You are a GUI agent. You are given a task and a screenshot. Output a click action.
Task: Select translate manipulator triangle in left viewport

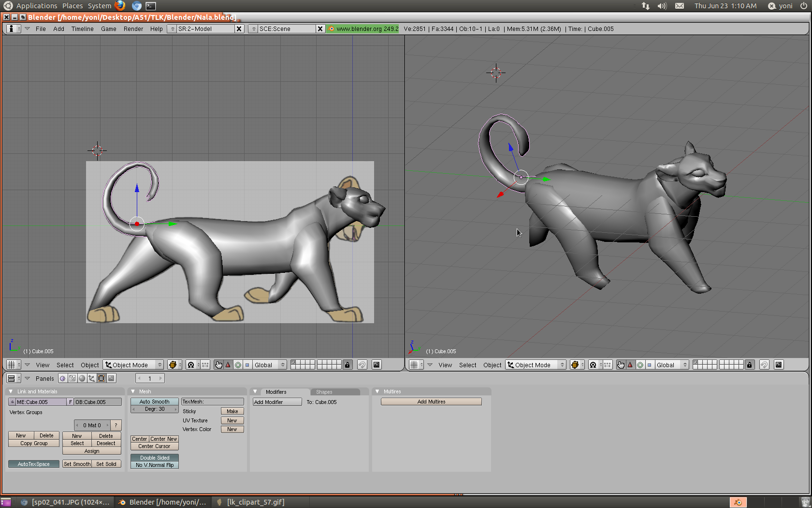click(x=228, y=365)
